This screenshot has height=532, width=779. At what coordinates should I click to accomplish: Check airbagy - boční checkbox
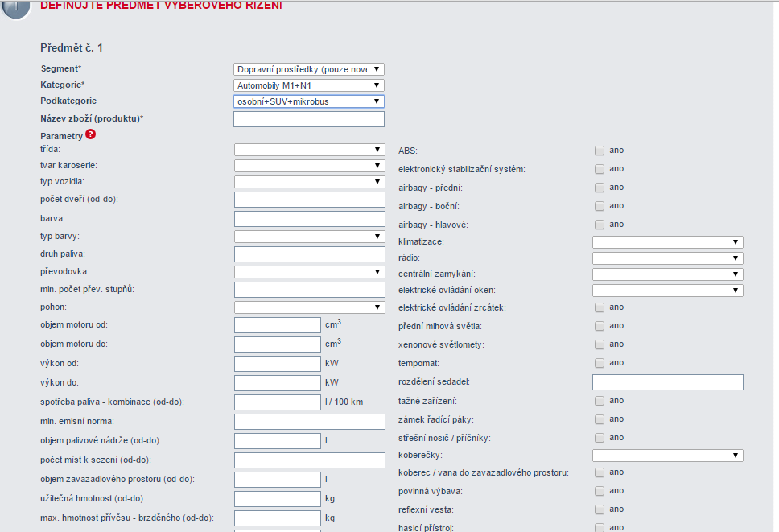pyautogui.click(x=600, y=206)
